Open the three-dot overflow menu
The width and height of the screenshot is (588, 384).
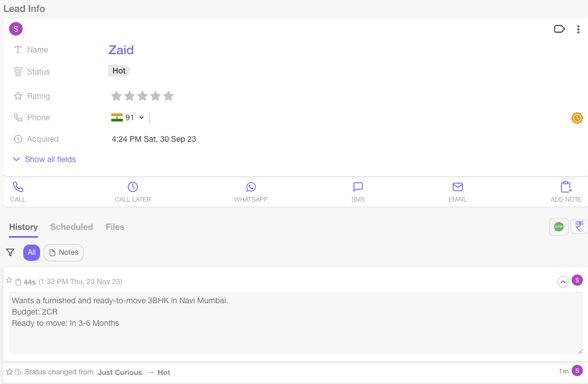point(578,29)
